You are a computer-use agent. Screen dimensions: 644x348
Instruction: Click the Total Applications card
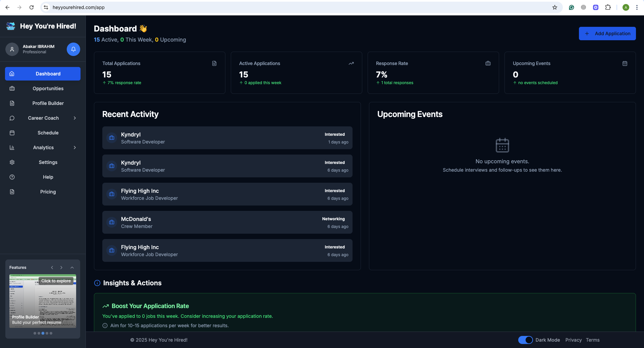click(x=160, y=73)
